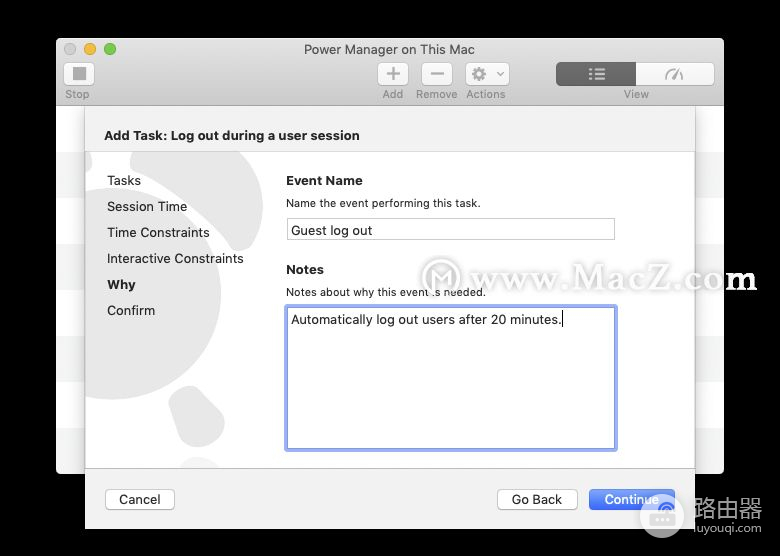Switch to the gauge view icon
The width and height of the screenshot is (780, 556).
(675, 74)
